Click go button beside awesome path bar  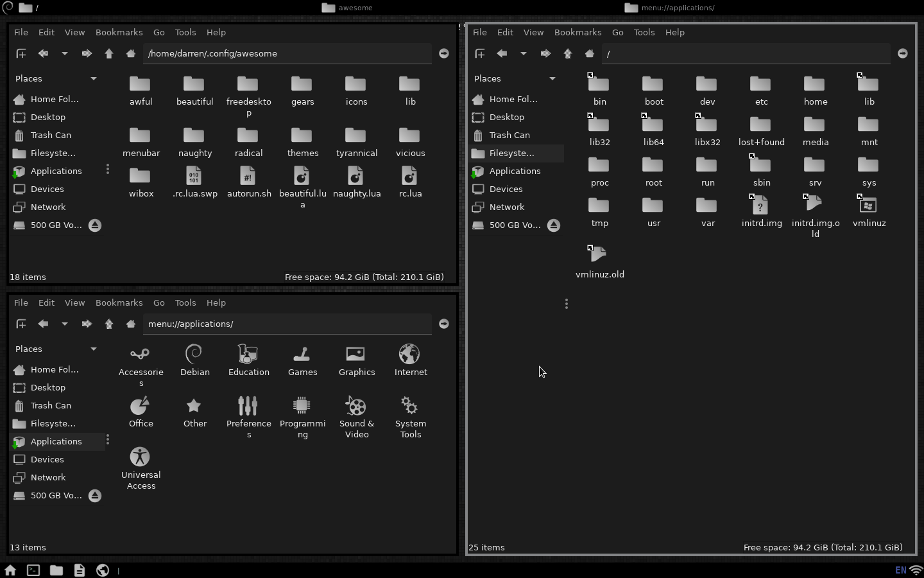coord(444,53)
